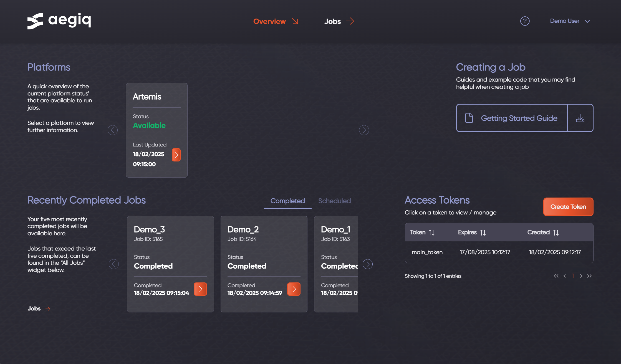Switch to the Scheduled tab
Viewport: 621px width, 364px height.
pos(334,201)
